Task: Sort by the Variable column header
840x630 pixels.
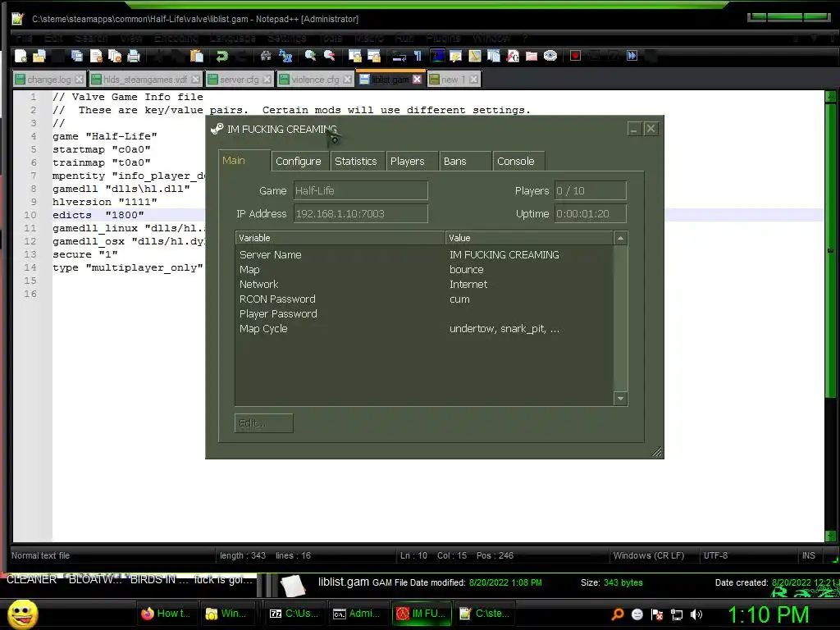Action: (x=340, y=238)
